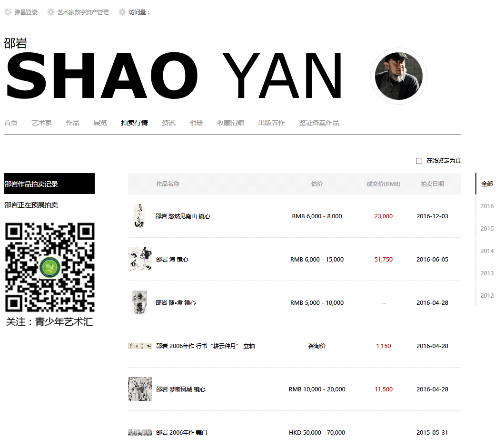
Task: Click the 雅昌登录 login icon
Action: (8, 12)
